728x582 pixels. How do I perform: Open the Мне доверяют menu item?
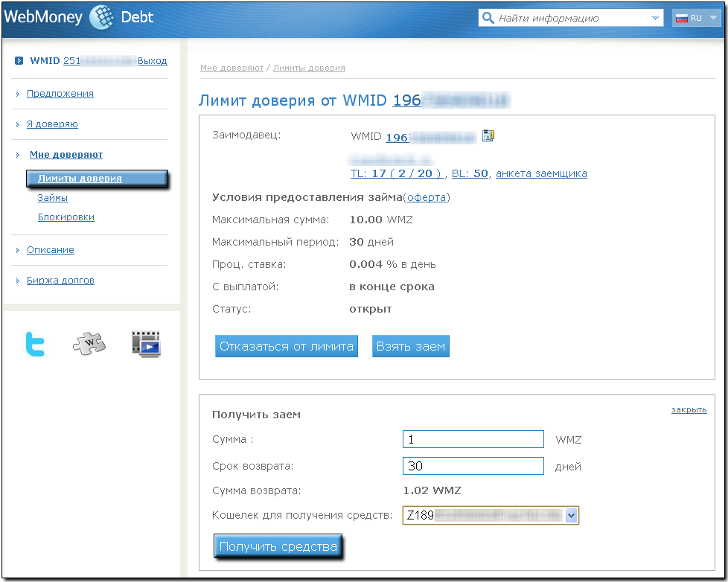pyautogui.click(x=66, y=155)
